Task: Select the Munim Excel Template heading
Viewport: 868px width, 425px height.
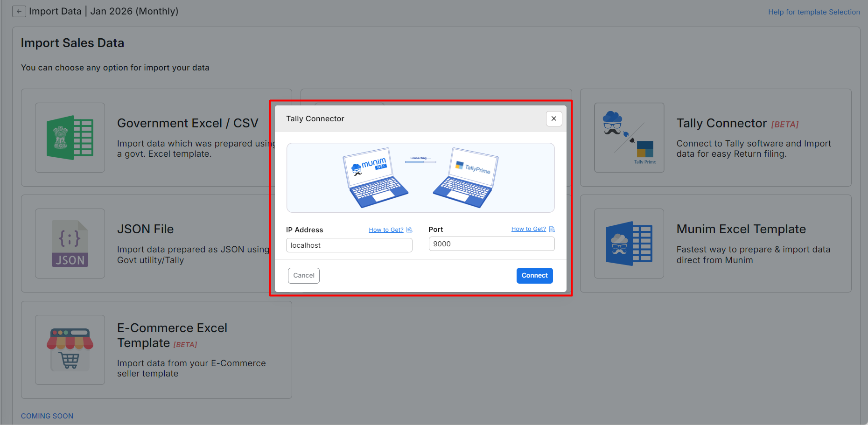Action: (x=741, y=229)
